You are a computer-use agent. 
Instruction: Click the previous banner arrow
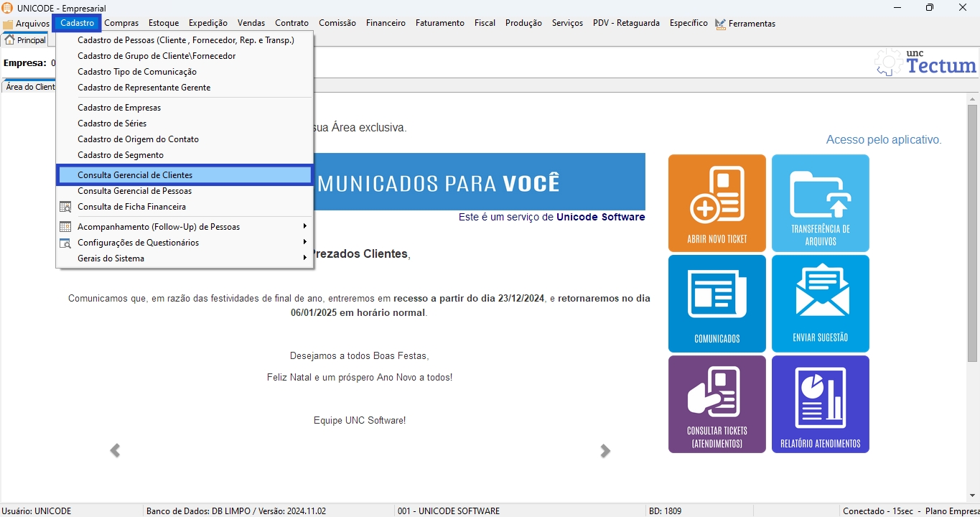click(115, 450)
